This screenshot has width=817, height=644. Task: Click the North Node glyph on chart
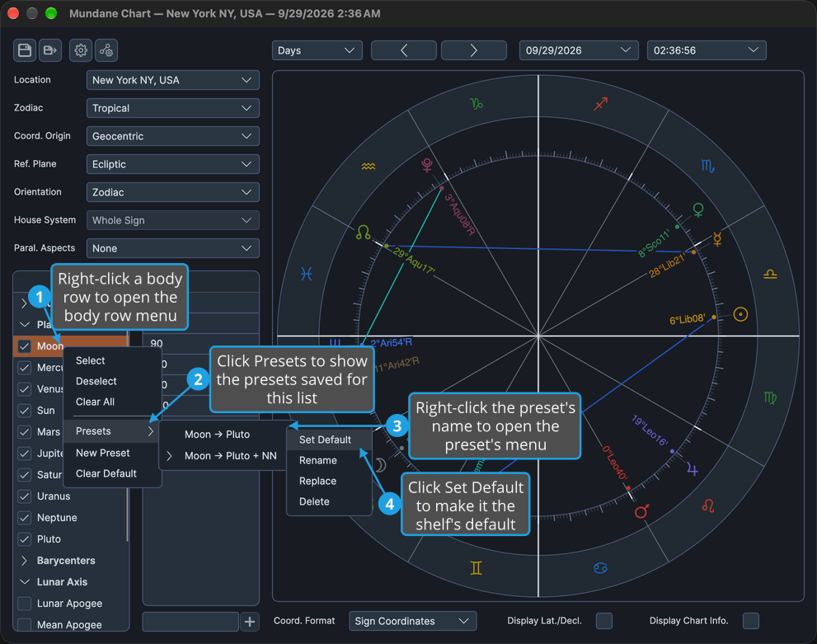pos(364,233)
